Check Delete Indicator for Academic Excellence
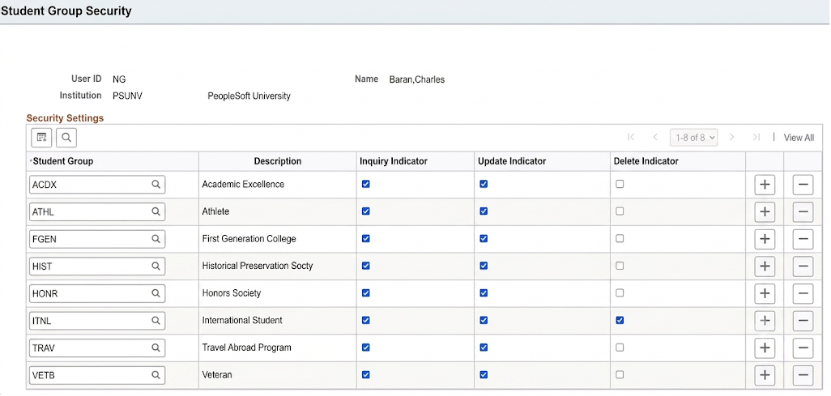The image size is (831, 396). (620, 184)
